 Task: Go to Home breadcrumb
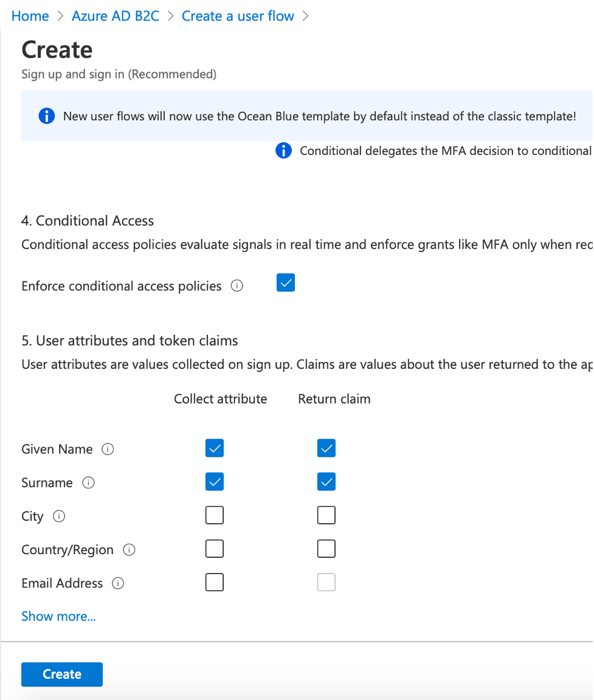[30, 16]
